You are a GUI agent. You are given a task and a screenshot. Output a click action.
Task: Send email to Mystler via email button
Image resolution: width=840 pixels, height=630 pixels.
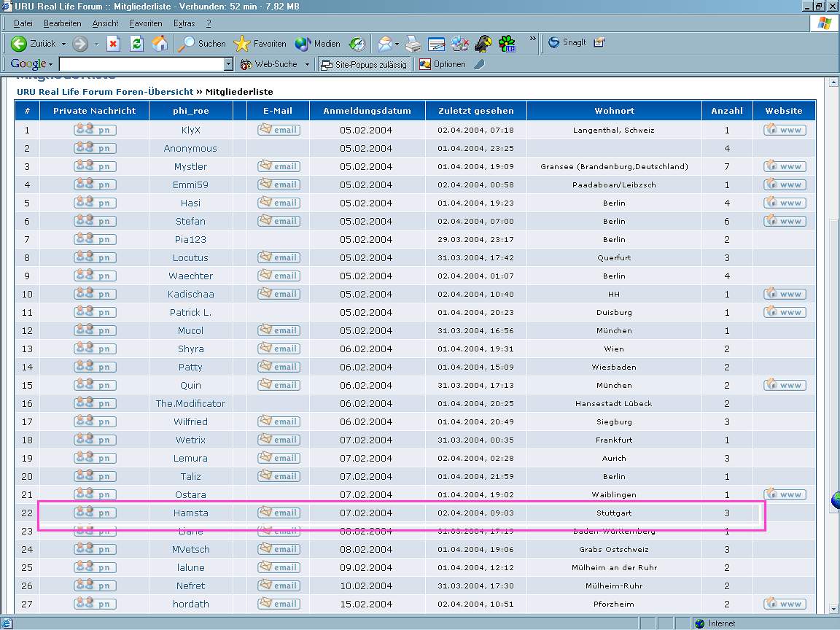[x=279, y=166]
